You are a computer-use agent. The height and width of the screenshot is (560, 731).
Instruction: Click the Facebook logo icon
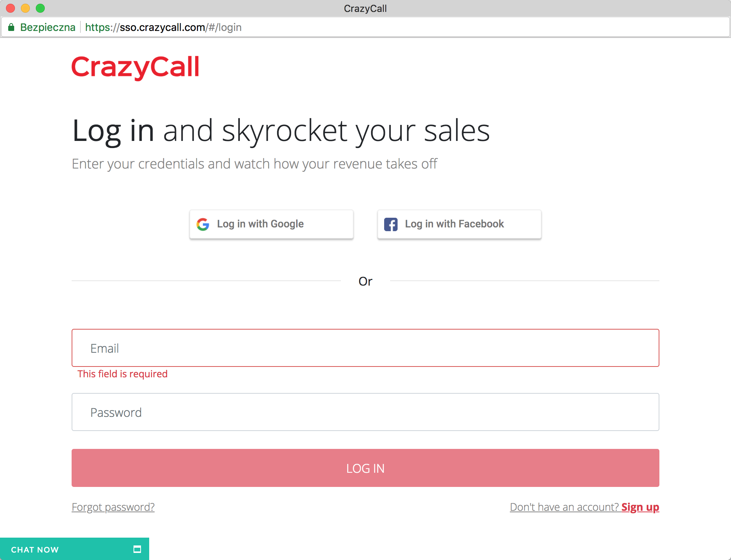click(391, 224)
